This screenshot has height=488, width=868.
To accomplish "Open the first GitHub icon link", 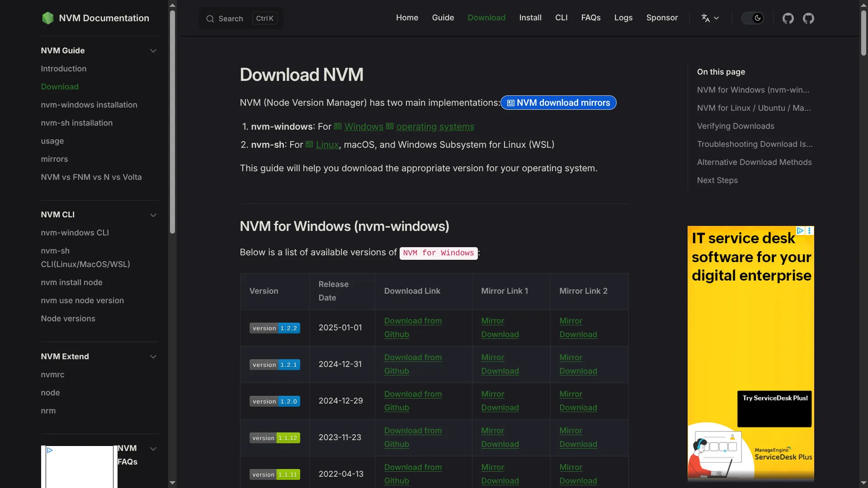I will pyautogui.click(x=788, y=19).
